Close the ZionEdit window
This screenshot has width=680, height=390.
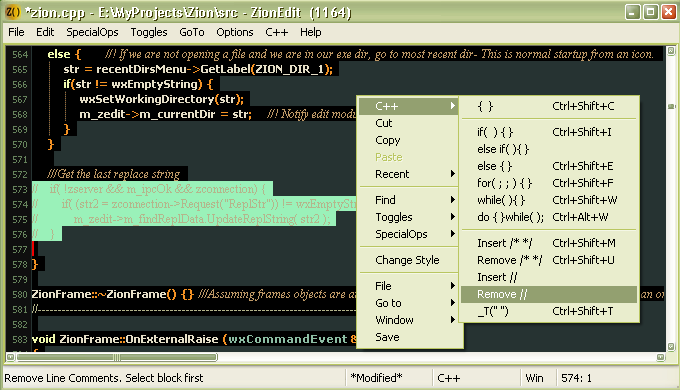click(x=668, y=12)
